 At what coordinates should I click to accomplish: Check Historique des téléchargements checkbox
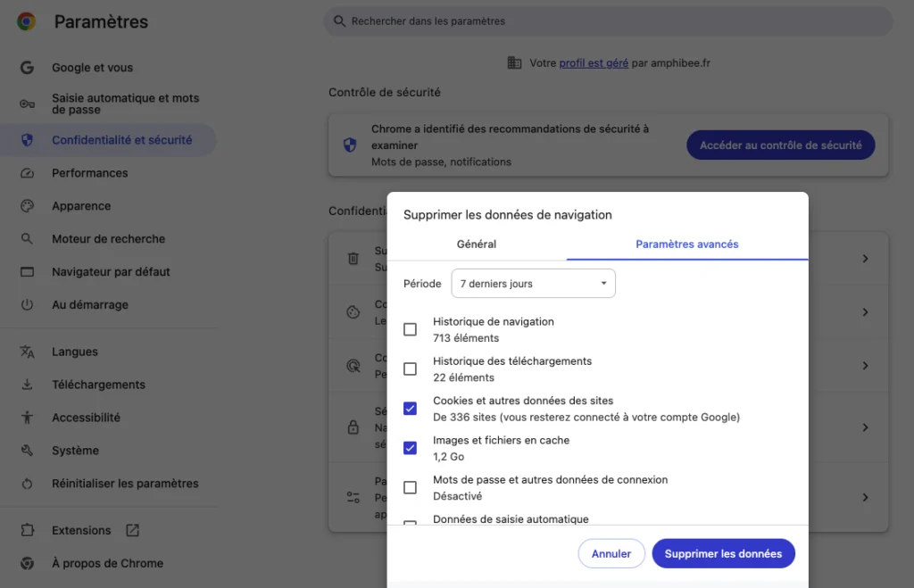pos(411,369)
